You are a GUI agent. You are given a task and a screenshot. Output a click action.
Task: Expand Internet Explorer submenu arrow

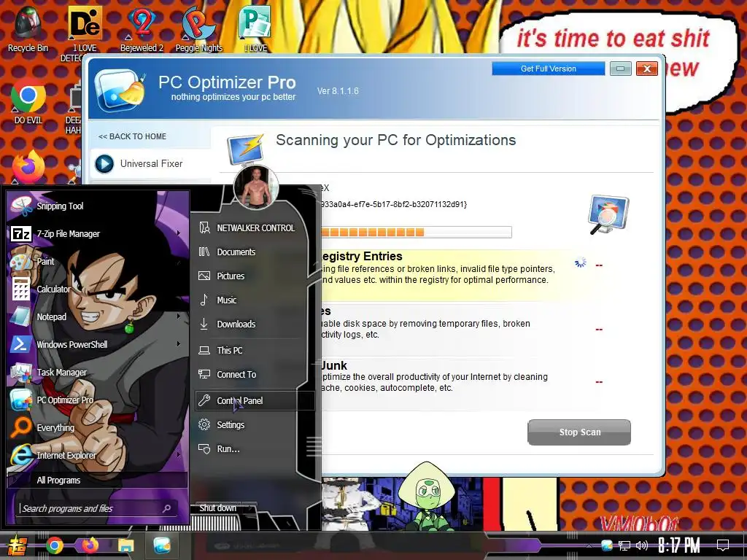(178, 455)
